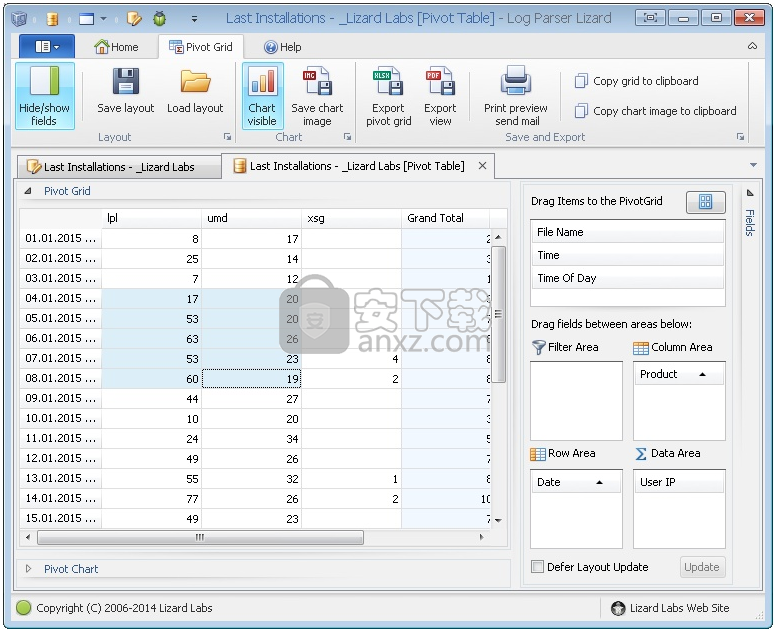This screenshot has height=632, width=775.
Task: Click the Grand Total column header
Action: 445,218
